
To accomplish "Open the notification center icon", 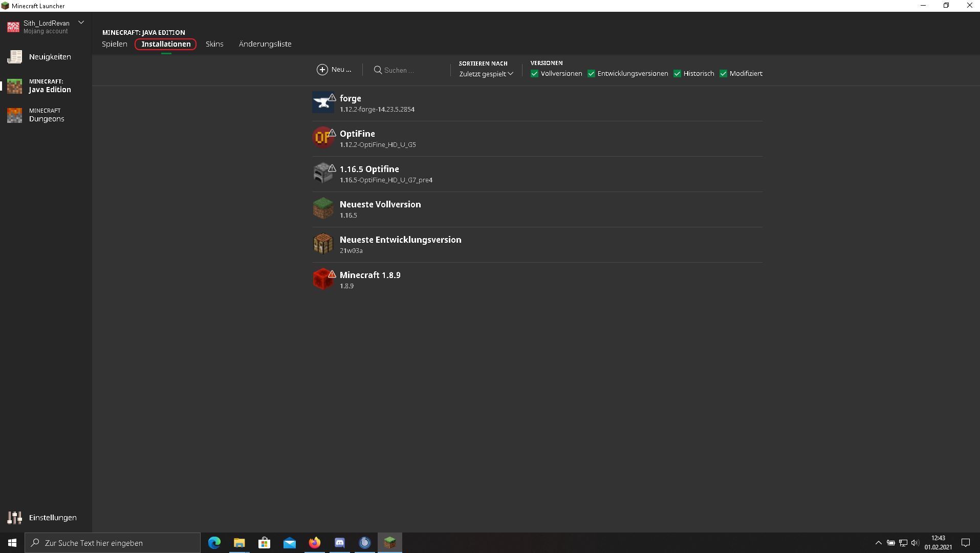I will (x=966, y=543).
